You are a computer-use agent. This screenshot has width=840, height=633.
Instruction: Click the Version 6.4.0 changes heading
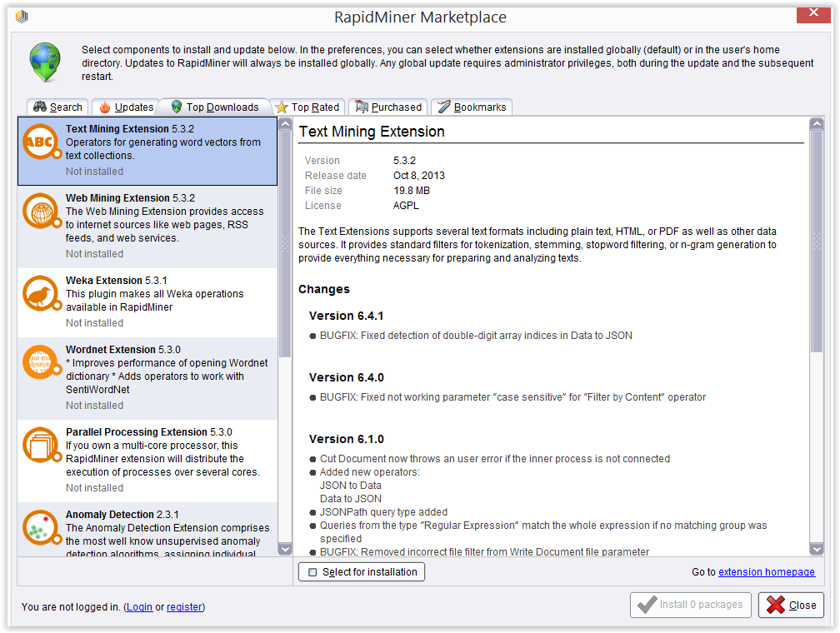[x=346, y=377]
